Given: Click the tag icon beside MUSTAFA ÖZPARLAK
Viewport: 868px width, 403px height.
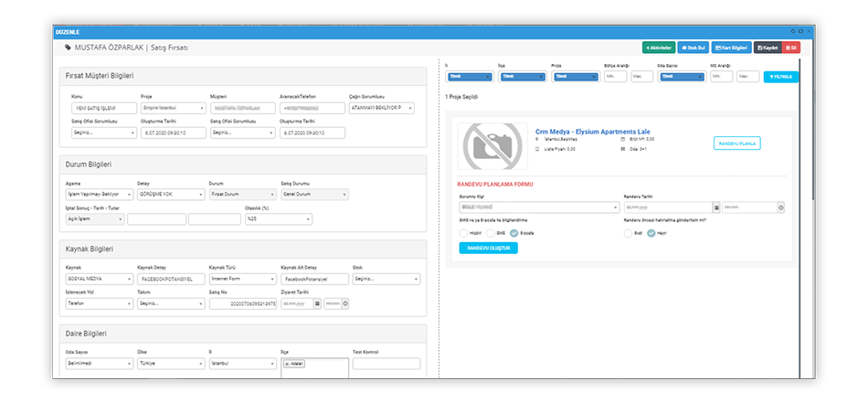Looking at the screenshot, I should pyautogui.click(x=69, y=48).
